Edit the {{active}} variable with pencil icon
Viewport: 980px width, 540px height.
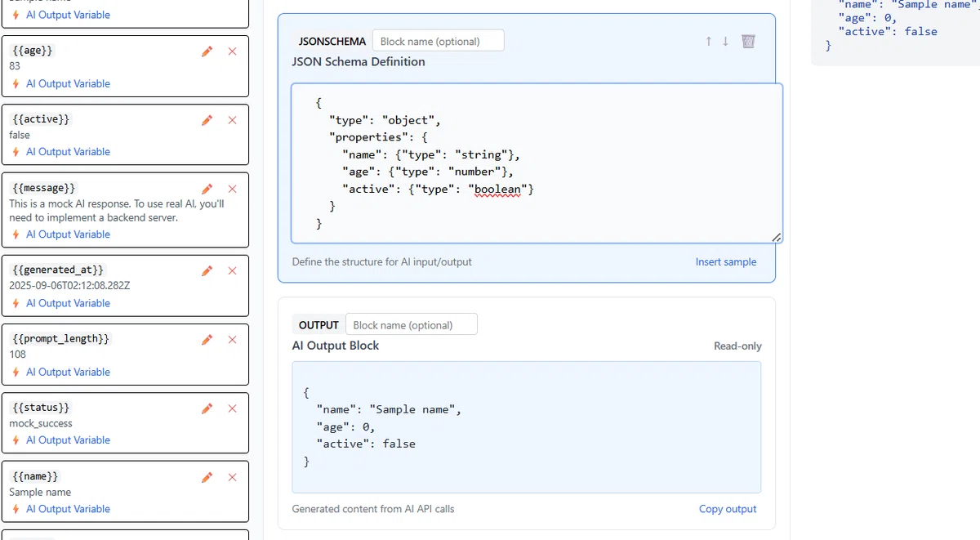pyautogui.click(x=207, y=120)
